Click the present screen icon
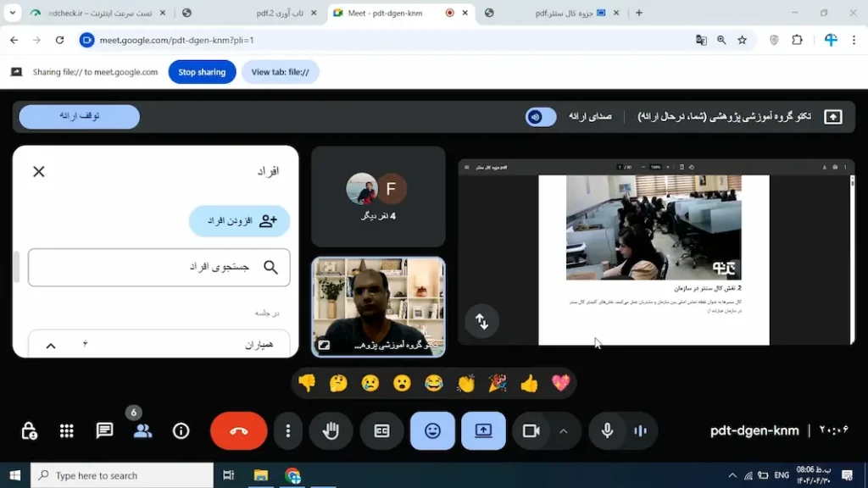The width and height of the screenshot is (868, 488). (x=483, y=430)
